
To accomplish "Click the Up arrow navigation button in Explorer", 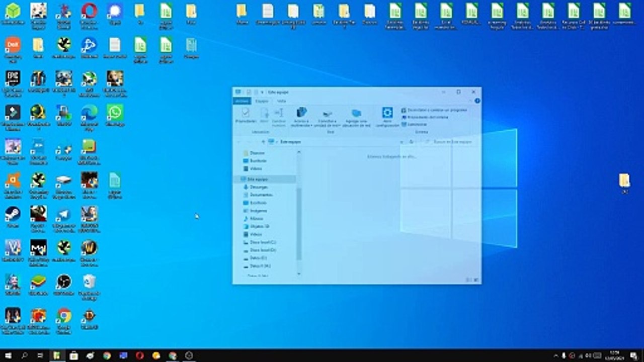I will coord(262,142).
